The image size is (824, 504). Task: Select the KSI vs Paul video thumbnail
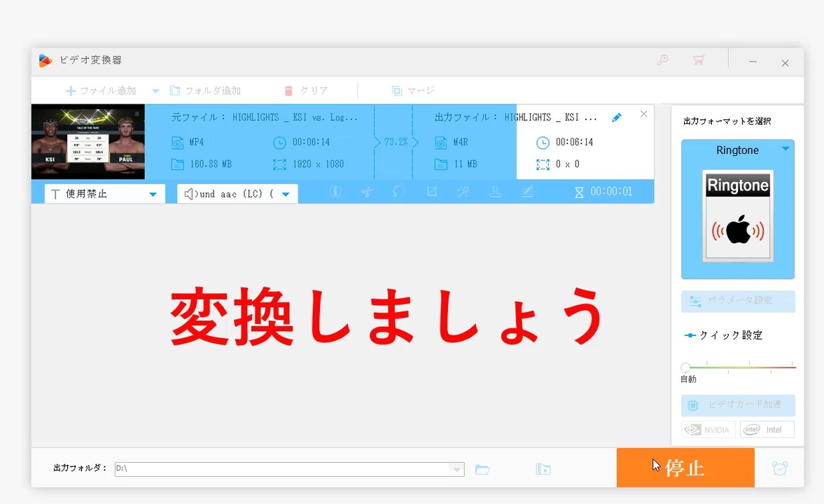point(88,142)
